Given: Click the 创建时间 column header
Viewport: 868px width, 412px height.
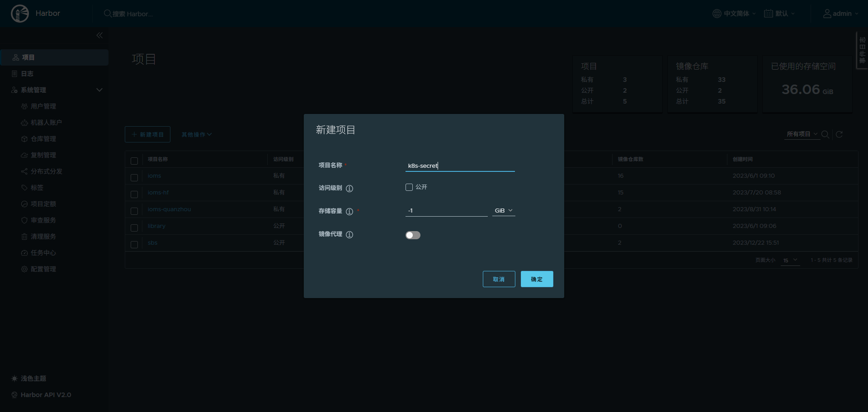Looking at the screenshot, I should [x=742, y=159].
